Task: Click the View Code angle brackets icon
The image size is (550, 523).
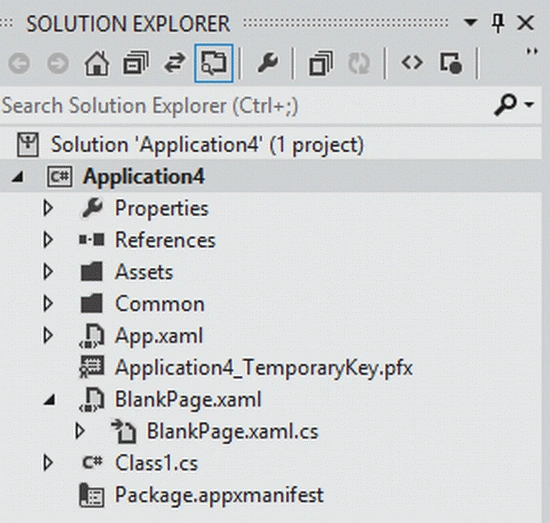Action: click(x=412, y=63)
